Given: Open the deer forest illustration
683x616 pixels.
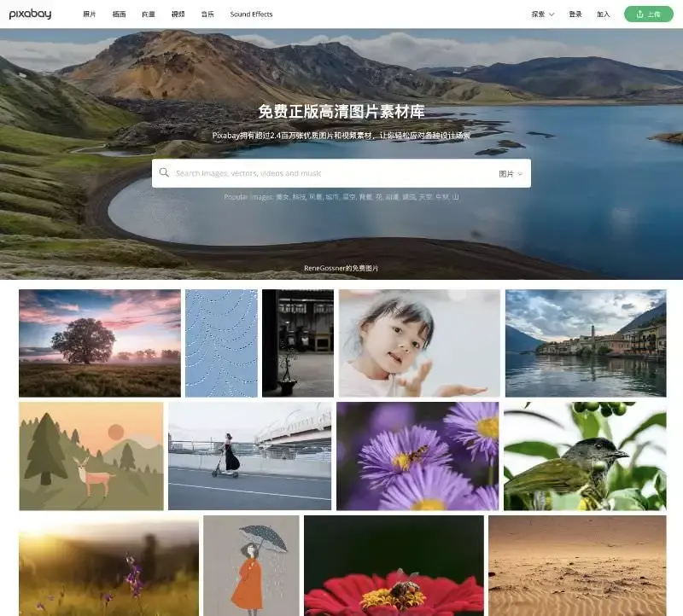Looking at the screenshot, I should point(90,456).
